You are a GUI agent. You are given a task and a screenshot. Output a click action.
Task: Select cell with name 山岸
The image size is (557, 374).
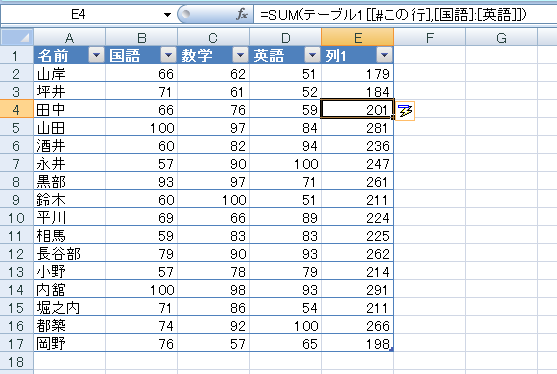(70, 74)
